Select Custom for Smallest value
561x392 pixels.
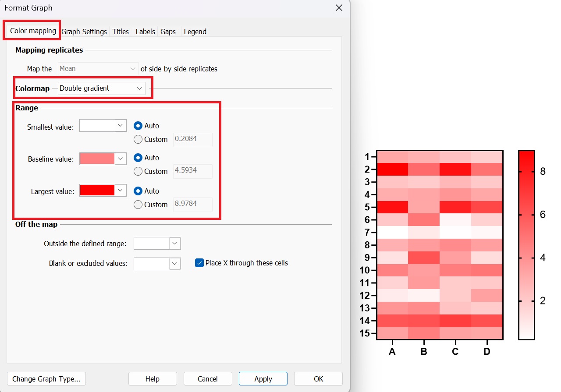[x=138, y=139]
